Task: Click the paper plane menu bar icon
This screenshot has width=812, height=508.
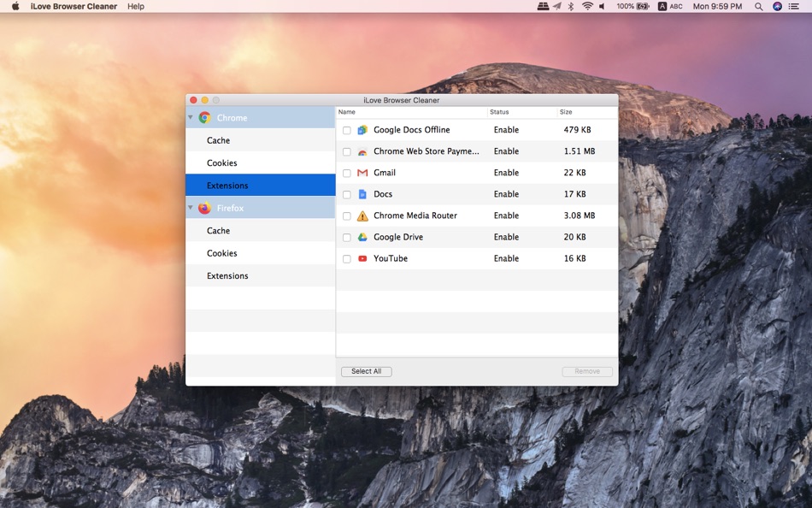Action: [x=557, y=6]
